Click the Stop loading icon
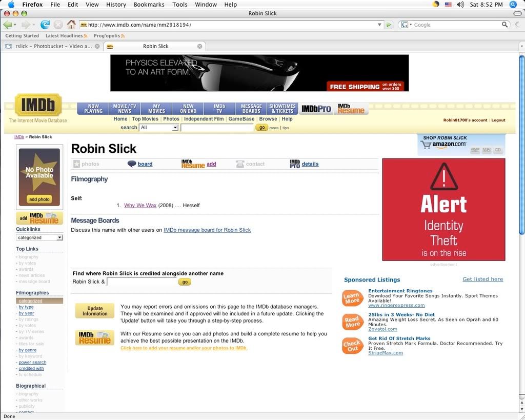The width and height of the screenshot is (525, 420). pos(58,25)
